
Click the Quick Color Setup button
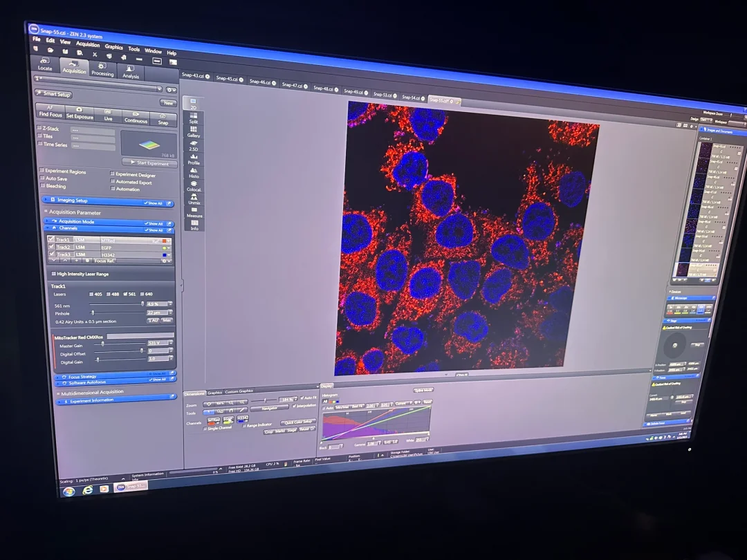[297, 422]
